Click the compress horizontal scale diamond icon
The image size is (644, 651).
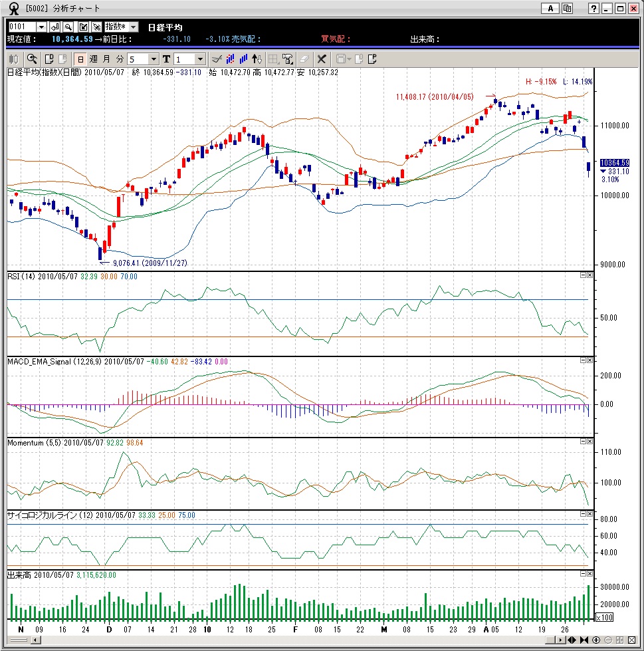point(572,640)
